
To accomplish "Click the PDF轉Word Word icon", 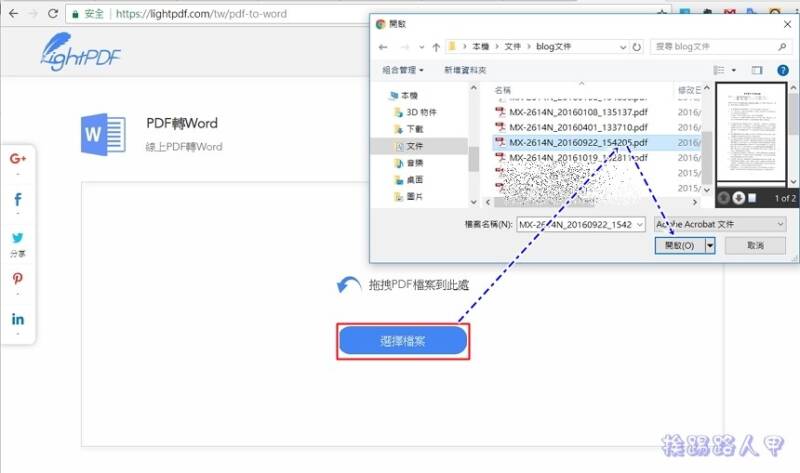I will (104, 135).
